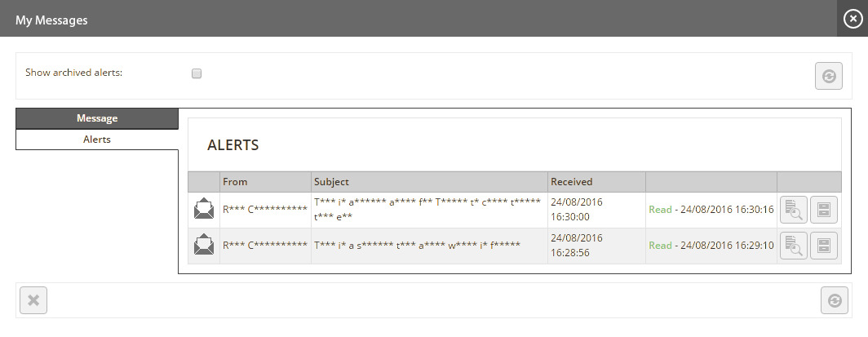The height and width of the screenshot is (337, 868).
Task: Click the open envelope icon in second row
Action: 204,245
